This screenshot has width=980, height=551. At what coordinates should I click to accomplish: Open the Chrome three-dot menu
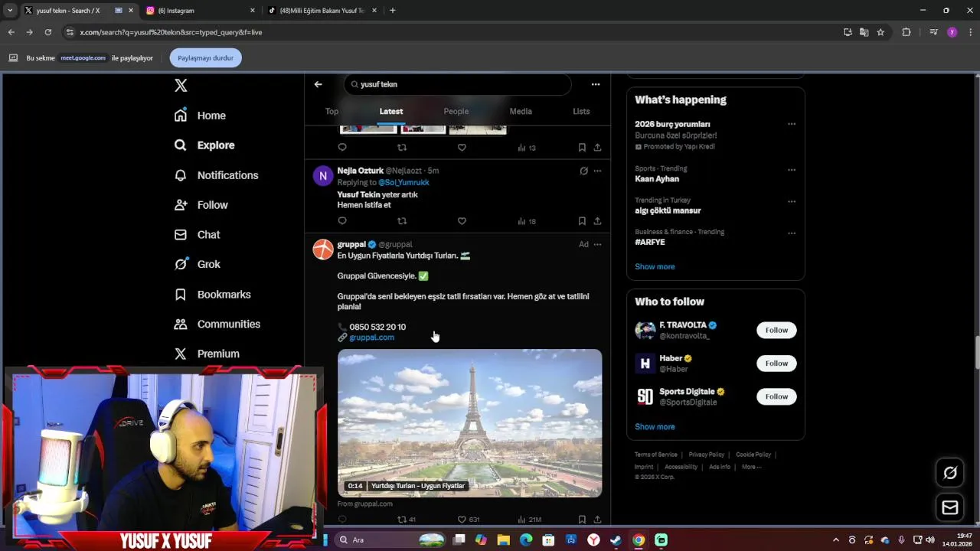[970, 32]
